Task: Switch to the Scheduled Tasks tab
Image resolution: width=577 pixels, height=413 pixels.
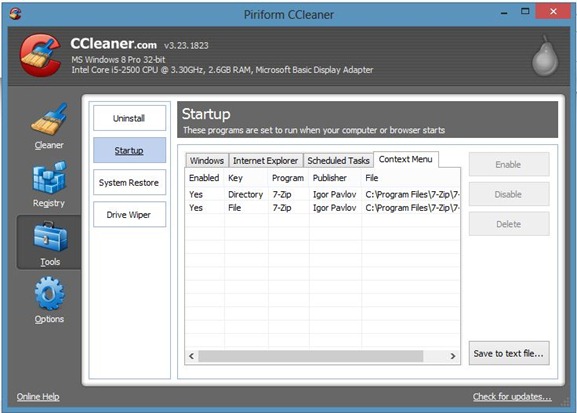Action: [x=338, y=160]
